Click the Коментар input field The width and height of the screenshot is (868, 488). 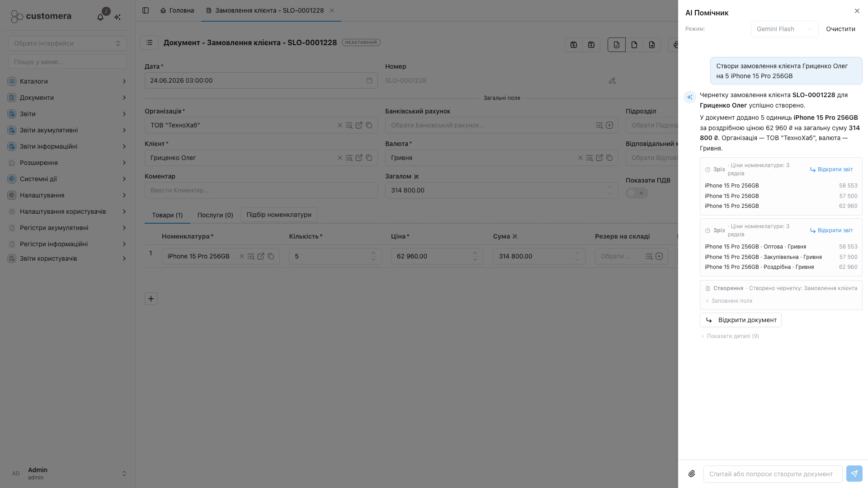click(261, 190)
